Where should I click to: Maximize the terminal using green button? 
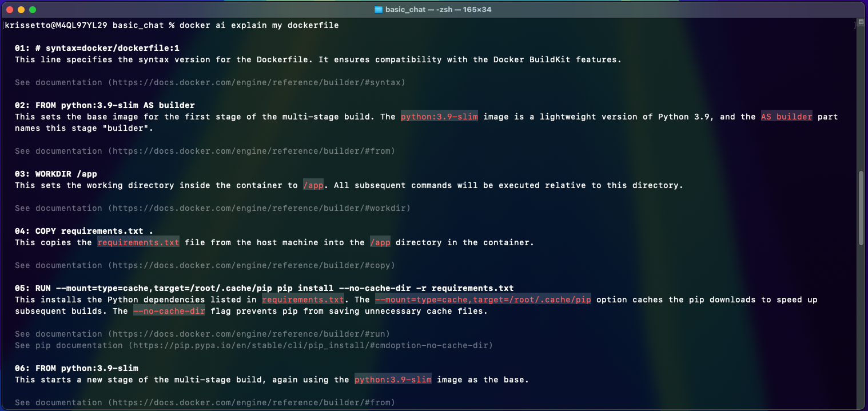pyautogui.click(x=33, y=10)
